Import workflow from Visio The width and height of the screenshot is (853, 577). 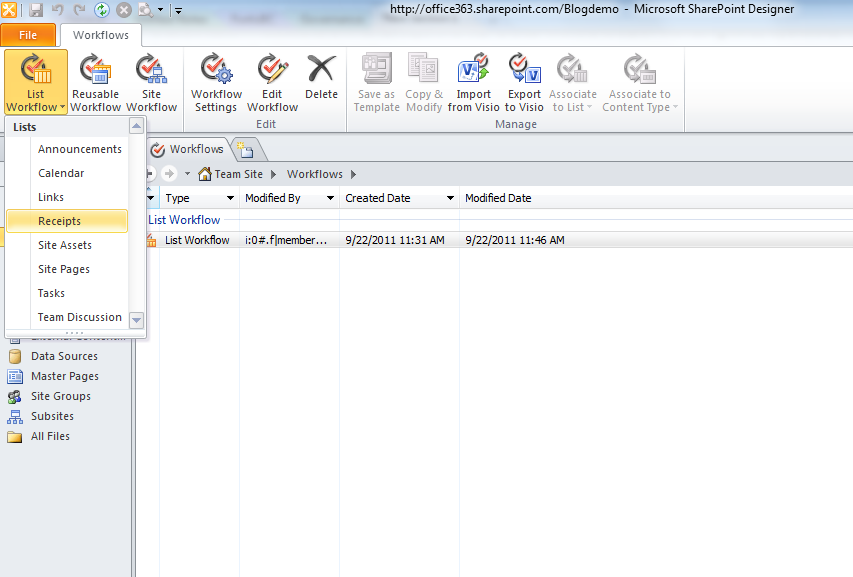point(474,82)
